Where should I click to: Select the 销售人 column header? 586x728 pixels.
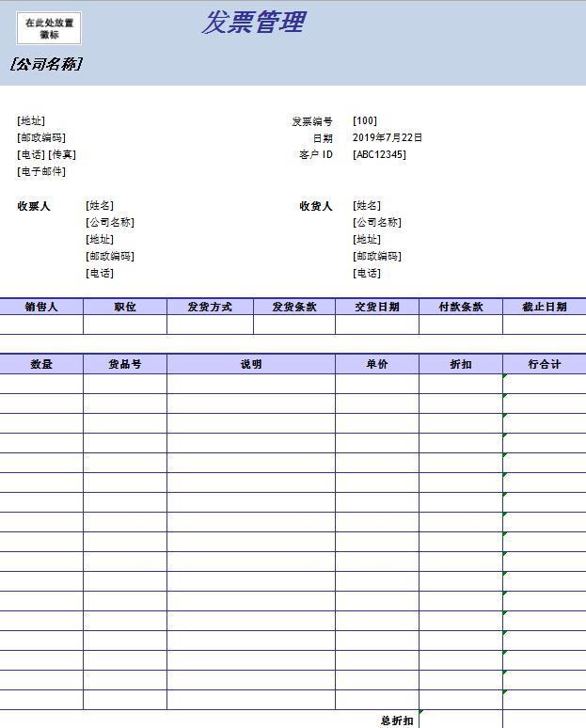[41, 307]
